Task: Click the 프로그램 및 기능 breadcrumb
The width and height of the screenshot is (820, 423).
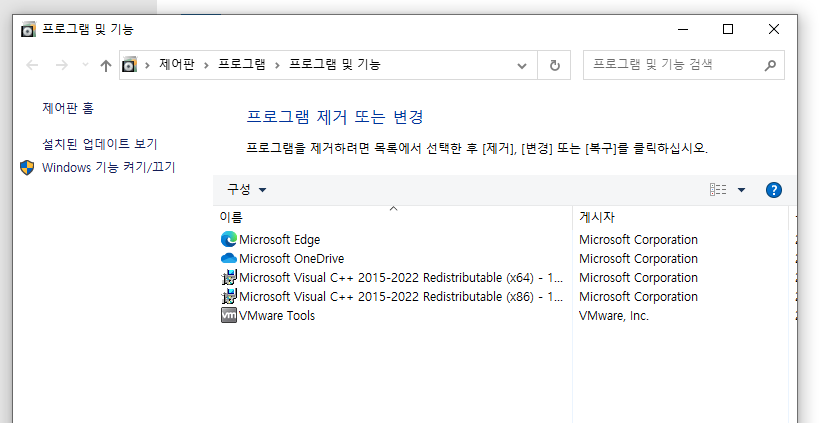Action: point(335,64)
